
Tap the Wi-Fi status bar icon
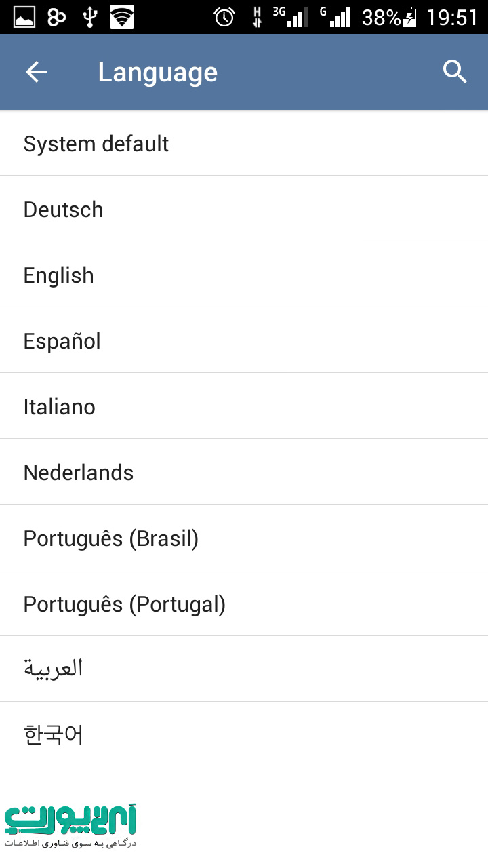122,17
